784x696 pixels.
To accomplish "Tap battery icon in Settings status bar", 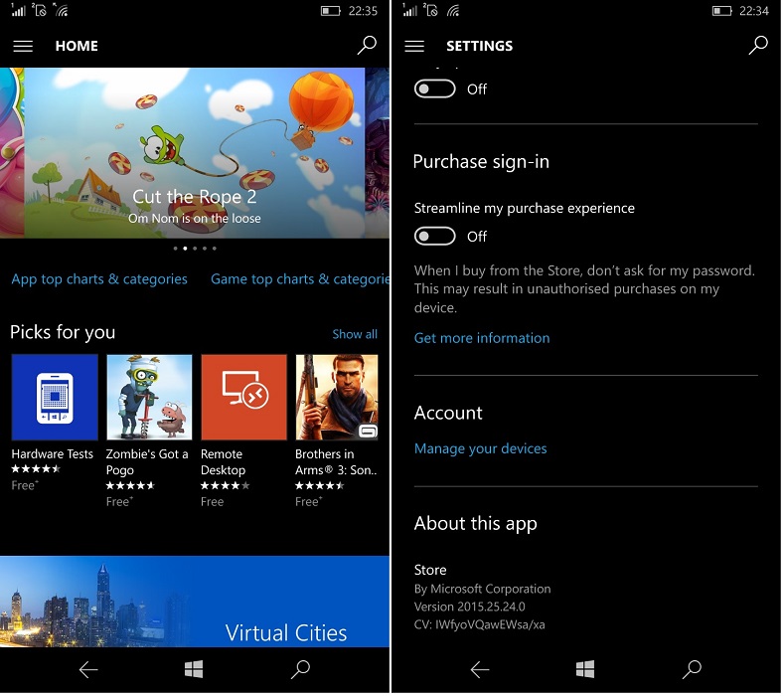I will 722,11.
